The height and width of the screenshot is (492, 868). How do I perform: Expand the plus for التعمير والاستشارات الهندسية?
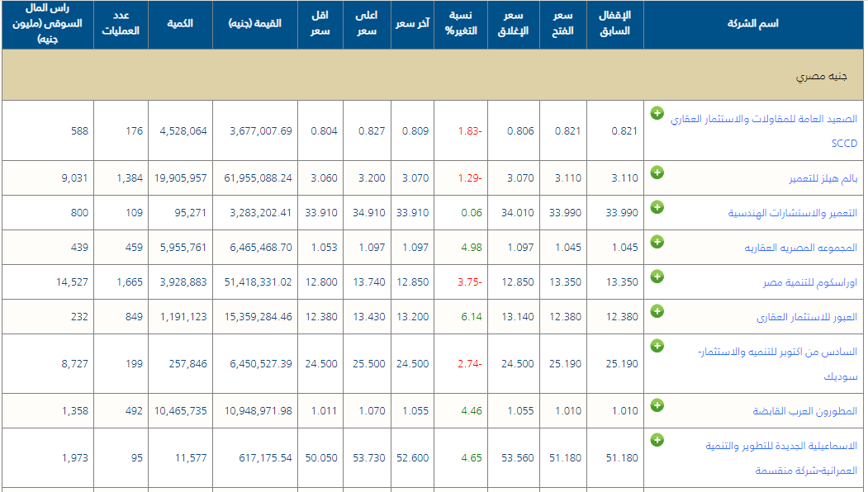click(x=657, y=207)
